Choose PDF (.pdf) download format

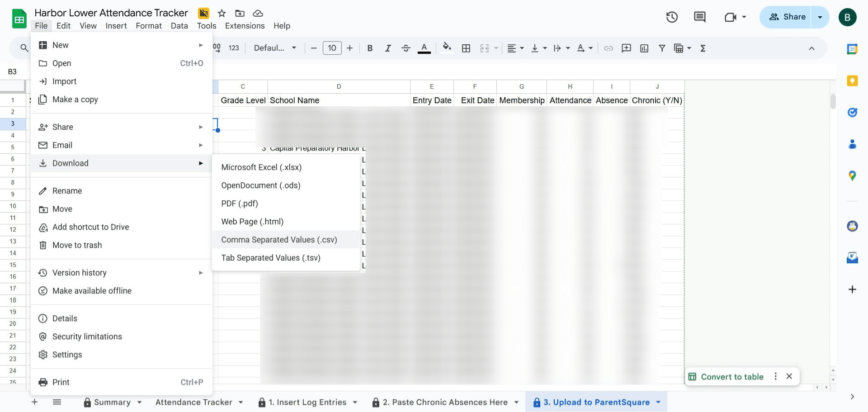tap(286, 204)
